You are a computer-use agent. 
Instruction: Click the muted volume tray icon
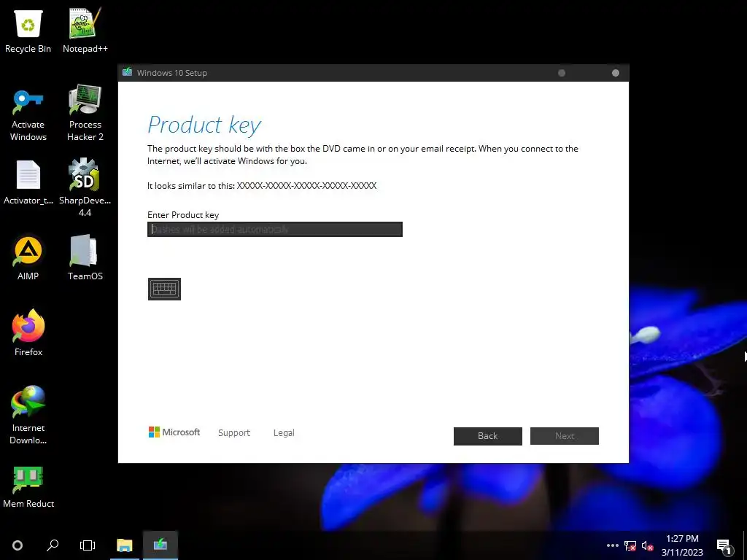click(x=648, y=545)
